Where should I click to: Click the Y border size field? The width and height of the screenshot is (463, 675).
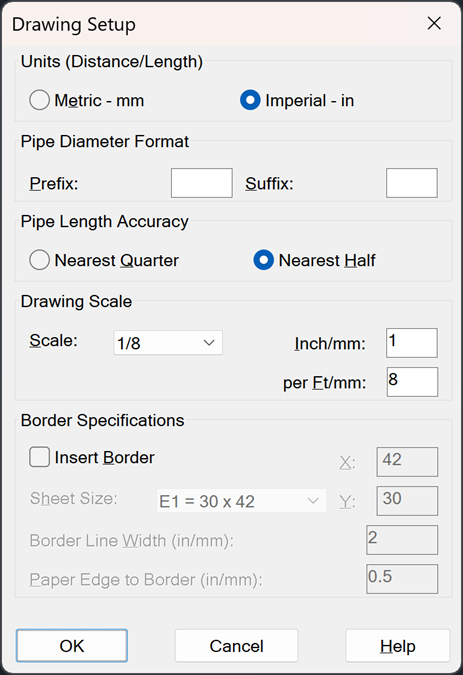[x=407, y=501]
